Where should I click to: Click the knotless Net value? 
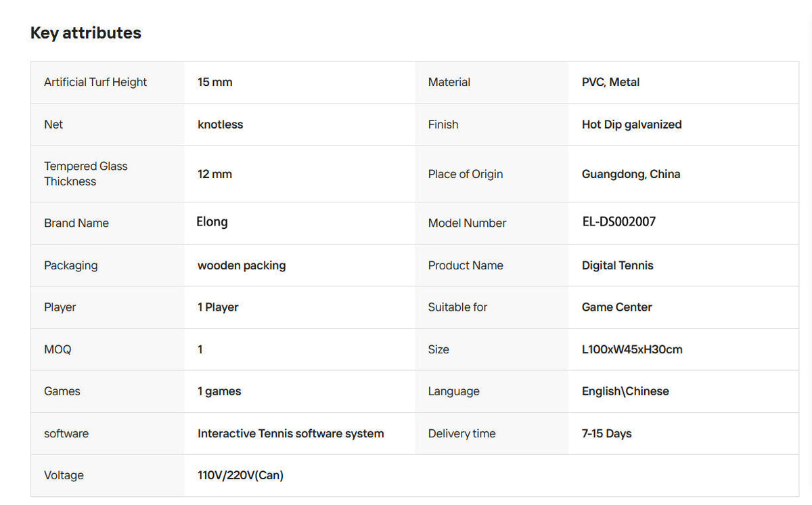click(x=221, y=125)
